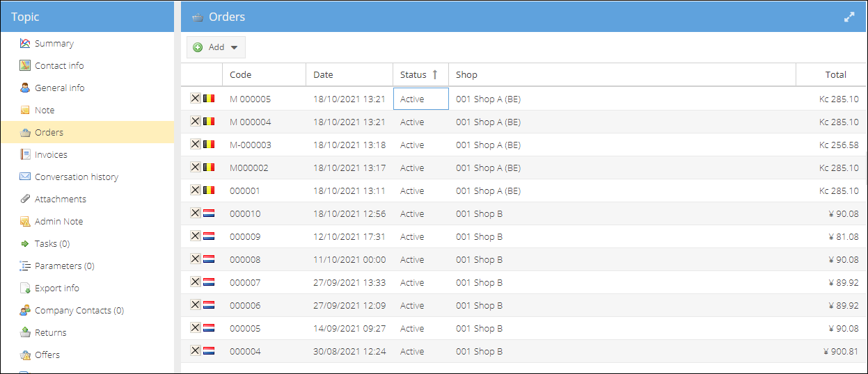Click Belgian flag of order M 000005
Image resolution: width=868 pixels, height=374 pixels.
[209, 99]
